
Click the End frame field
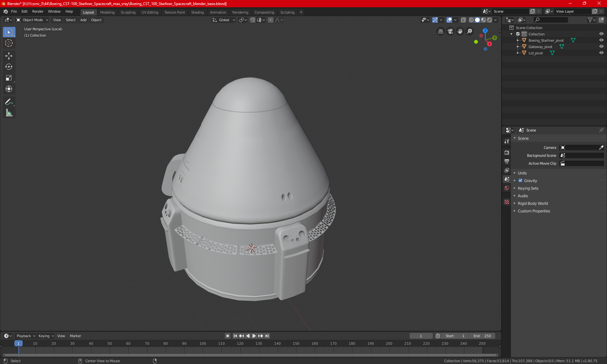pos(482,336)
